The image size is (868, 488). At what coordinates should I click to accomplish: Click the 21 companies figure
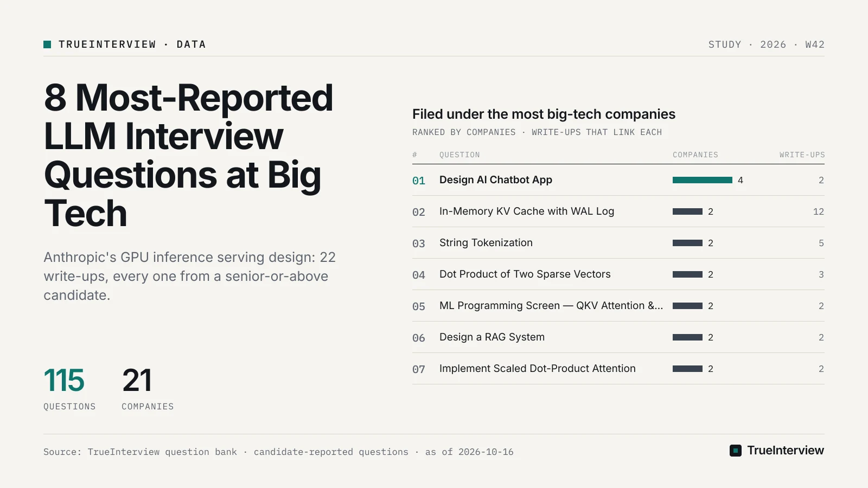pyautogui.click(x=137, y=380)
